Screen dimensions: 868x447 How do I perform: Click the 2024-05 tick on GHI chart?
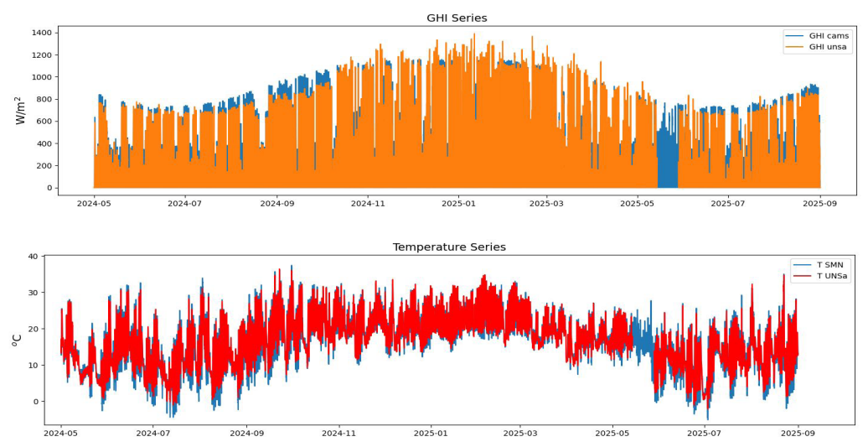pyautogui.click(x=94, y=203)
